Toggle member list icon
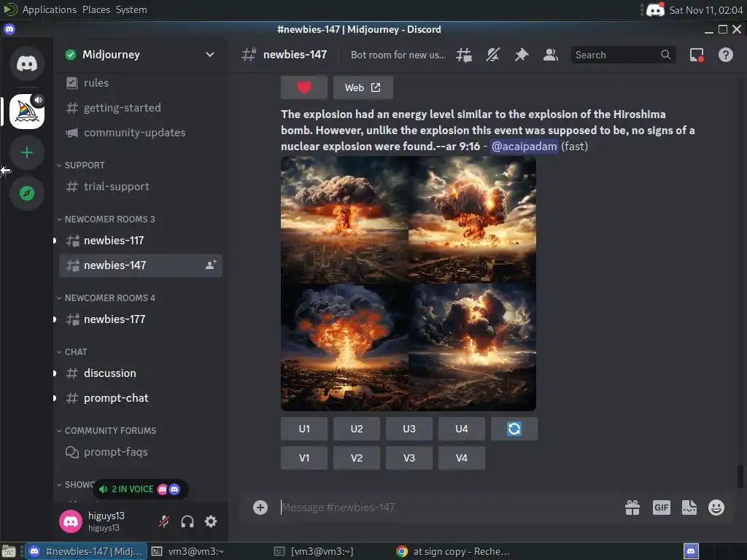 click(x=551, y=55)
